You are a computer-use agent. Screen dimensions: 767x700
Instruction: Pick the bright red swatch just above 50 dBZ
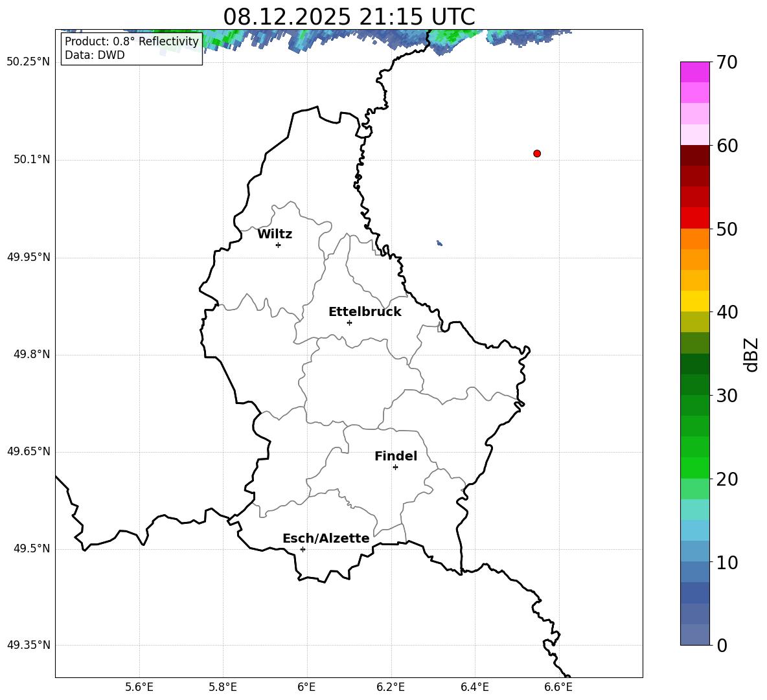click(695, 218)
